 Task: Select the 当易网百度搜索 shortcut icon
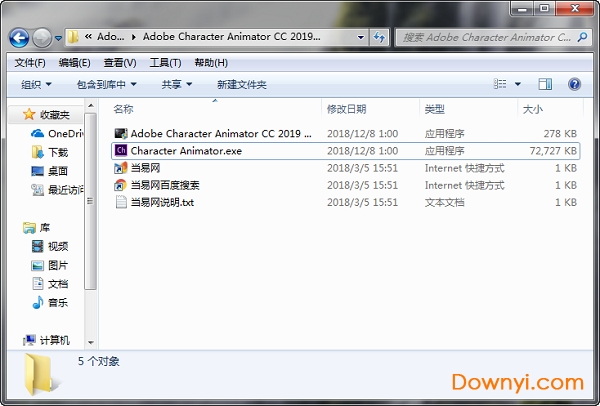click(121, 185)
